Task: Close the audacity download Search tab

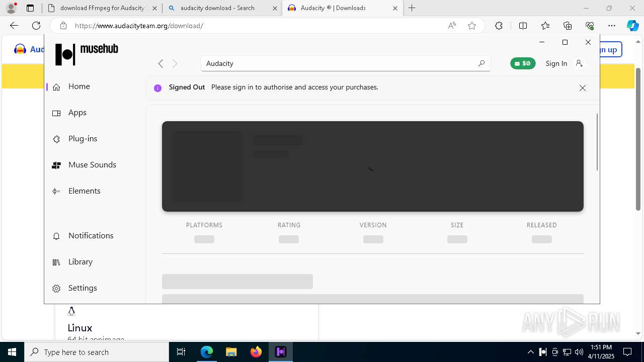Action: pos(274,8)
